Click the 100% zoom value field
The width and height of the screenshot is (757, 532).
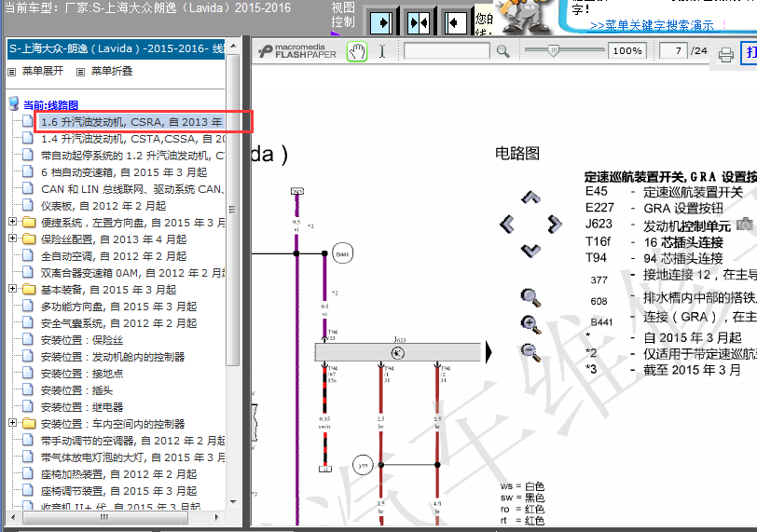pyautogui.click(x=627, y=50)
